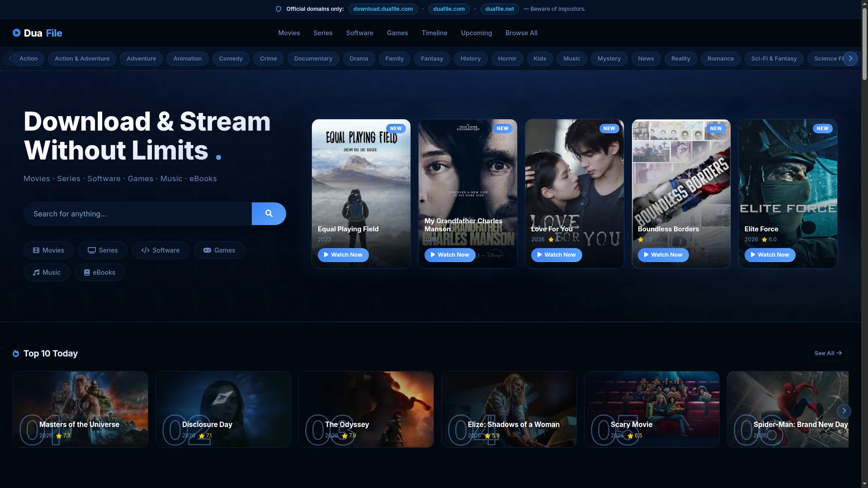Advance Top 10 carousel with right arrow
868x488 pixels.
(844, 411)
